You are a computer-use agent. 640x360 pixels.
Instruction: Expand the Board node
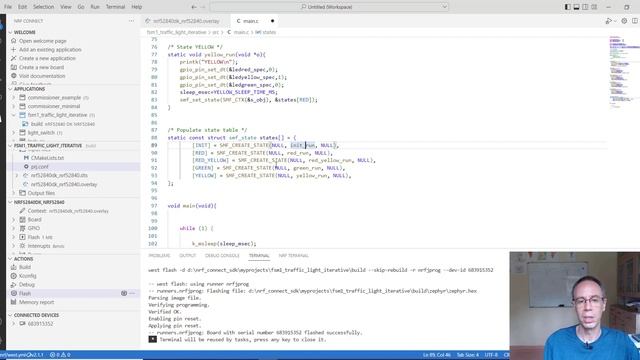pyautogui.click(x=14, y=220)
